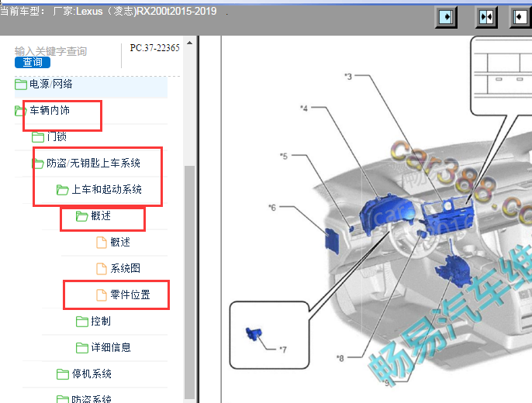
Task: Open the 系统图 document entry text
Action: (125, 268)
